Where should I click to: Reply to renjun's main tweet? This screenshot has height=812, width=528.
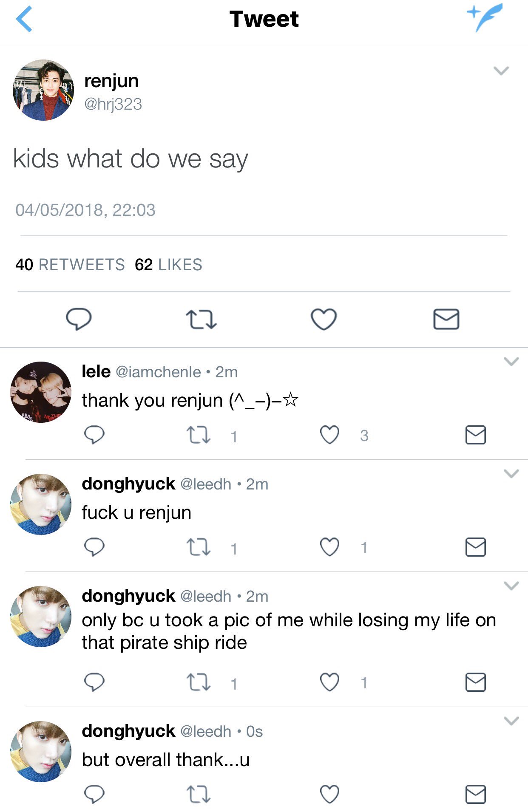(x=79, y=319)
